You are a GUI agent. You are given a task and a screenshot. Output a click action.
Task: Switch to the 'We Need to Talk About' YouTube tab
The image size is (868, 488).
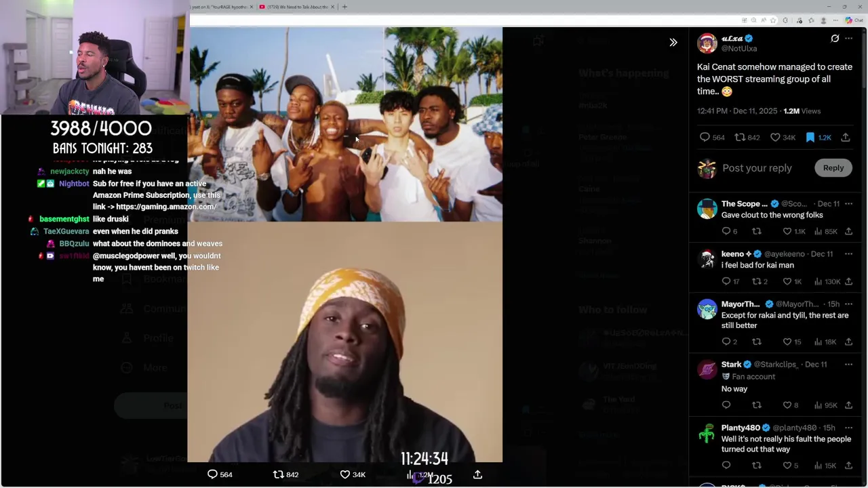[296, 7]
